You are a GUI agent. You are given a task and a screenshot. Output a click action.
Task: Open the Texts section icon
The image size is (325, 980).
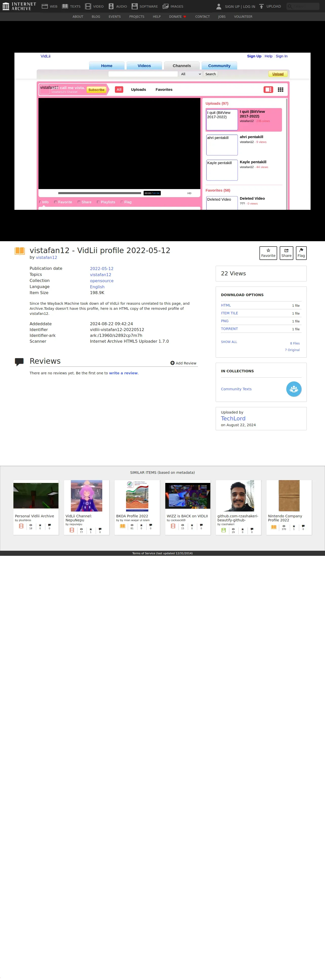coord(65,7)
